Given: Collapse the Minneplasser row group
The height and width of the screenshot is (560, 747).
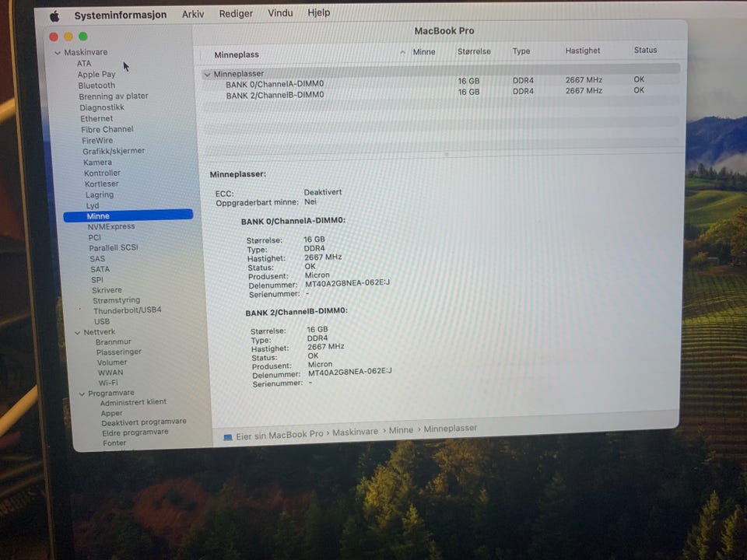Looking at the screenshot, I should click(207, 75).
